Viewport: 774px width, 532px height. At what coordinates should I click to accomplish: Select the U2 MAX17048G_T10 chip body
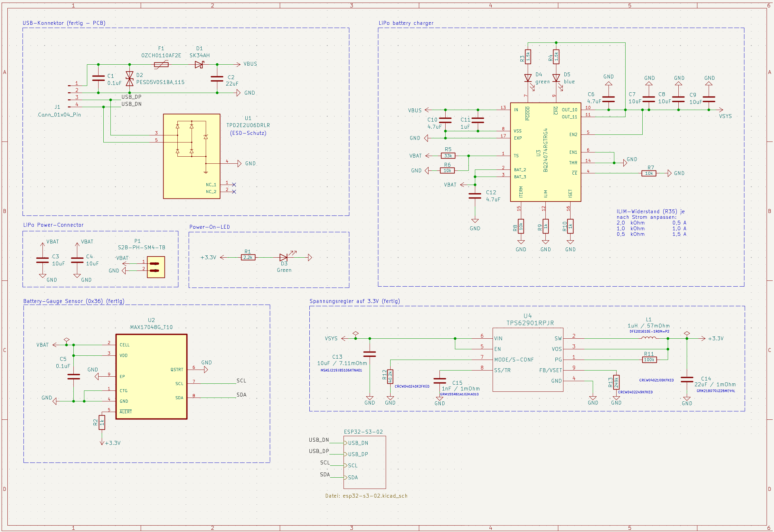tap(151, 377)
